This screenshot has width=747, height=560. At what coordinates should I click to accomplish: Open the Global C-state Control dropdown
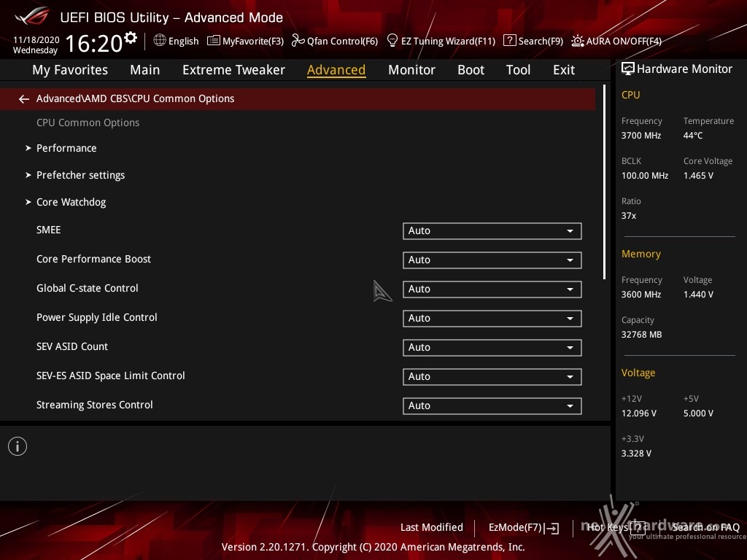pos(492,289)
